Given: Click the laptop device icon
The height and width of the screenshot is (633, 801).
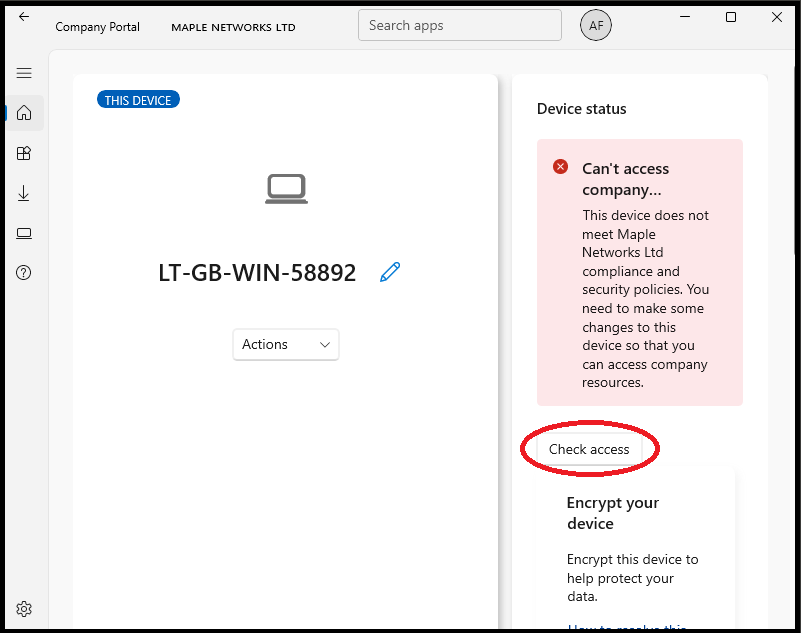Looking at the screenshot, I should [286, 189].
